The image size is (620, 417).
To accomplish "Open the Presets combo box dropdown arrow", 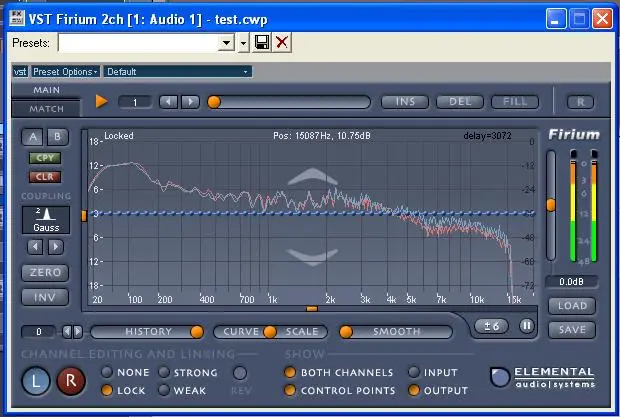I will tap(226, 42).
